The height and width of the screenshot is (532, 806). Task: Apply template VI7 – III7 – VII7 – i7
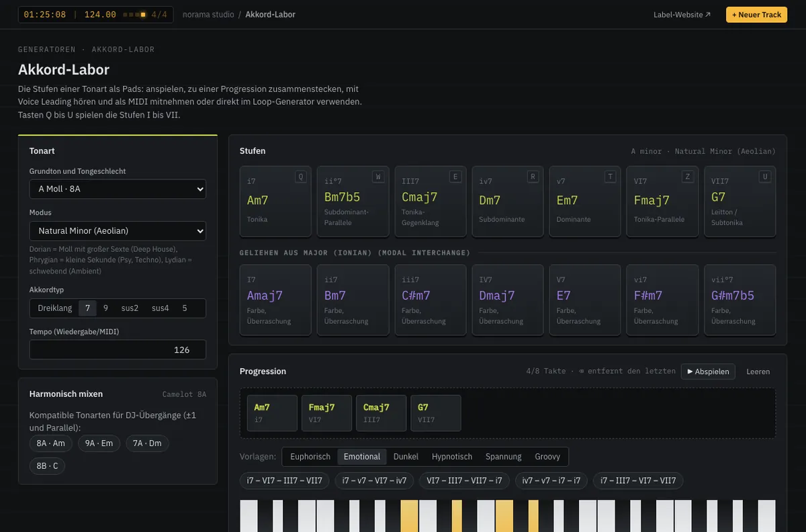pos(464,480)
